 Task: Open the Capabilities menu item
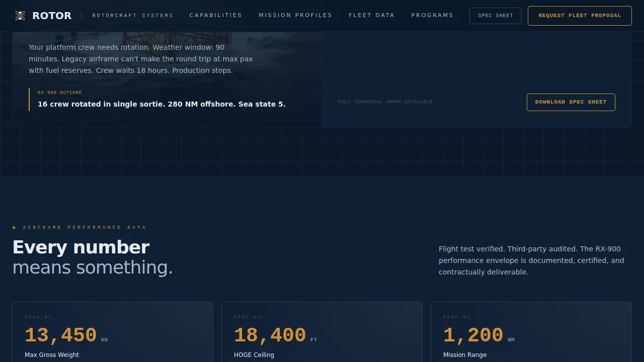[x=215, y=15]
